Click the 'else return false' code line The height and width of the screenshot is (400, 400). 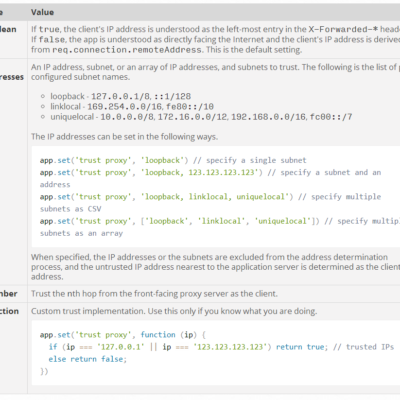pos(88,359)
